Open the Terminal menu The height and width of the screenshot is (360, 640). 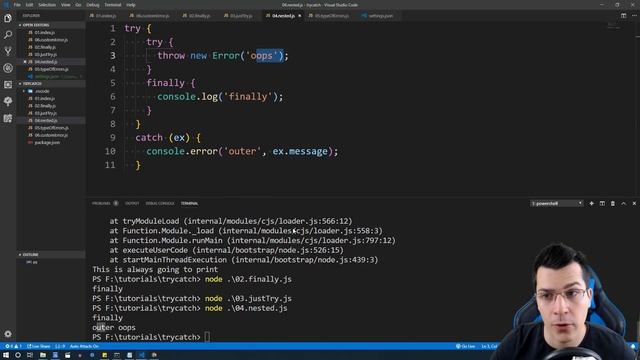tap(113, 5)
